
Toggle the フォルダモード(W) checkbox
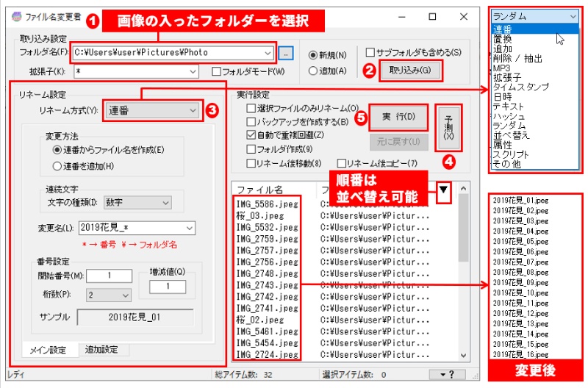(x=216, y=71)
